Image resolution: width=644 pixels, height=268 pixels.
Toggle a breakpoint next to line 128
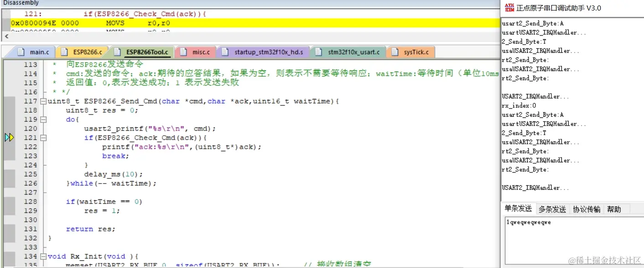point(9,201)
